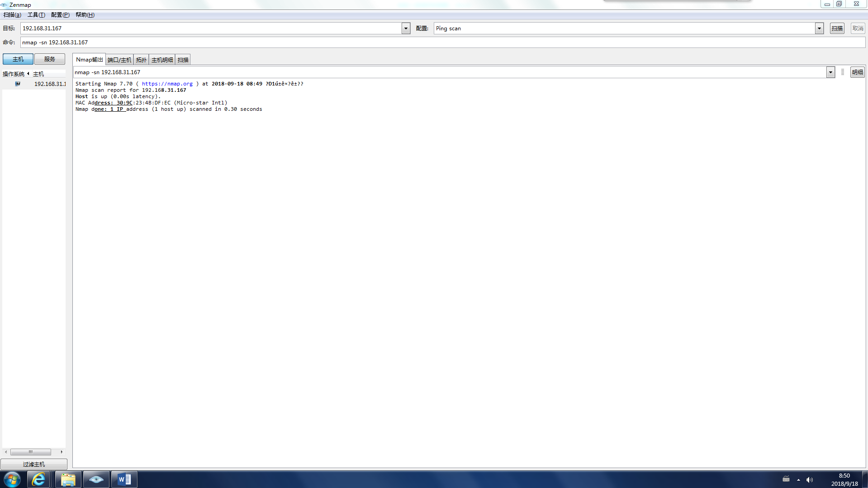The image size is (868, 488).
Task: Click the OS icon beside host entry
Action: coord(18,84)
